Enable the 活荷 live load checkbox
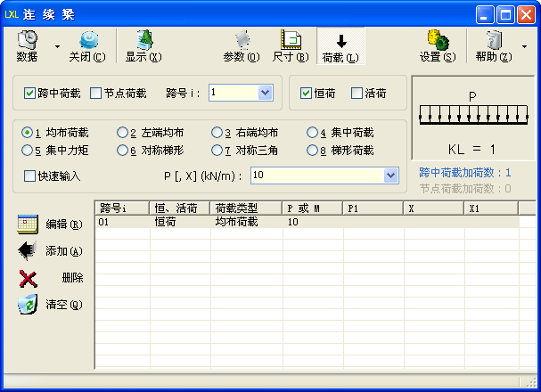The height and width of the screenshot is (392, 541). [x=357, y=93]
